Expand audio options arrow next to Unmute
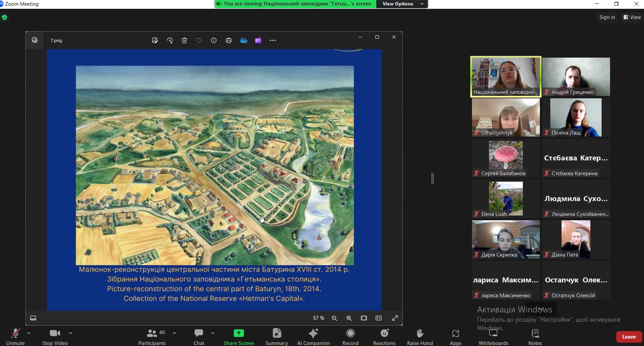Viewport: 644px width, 346px height. (29, 333)
